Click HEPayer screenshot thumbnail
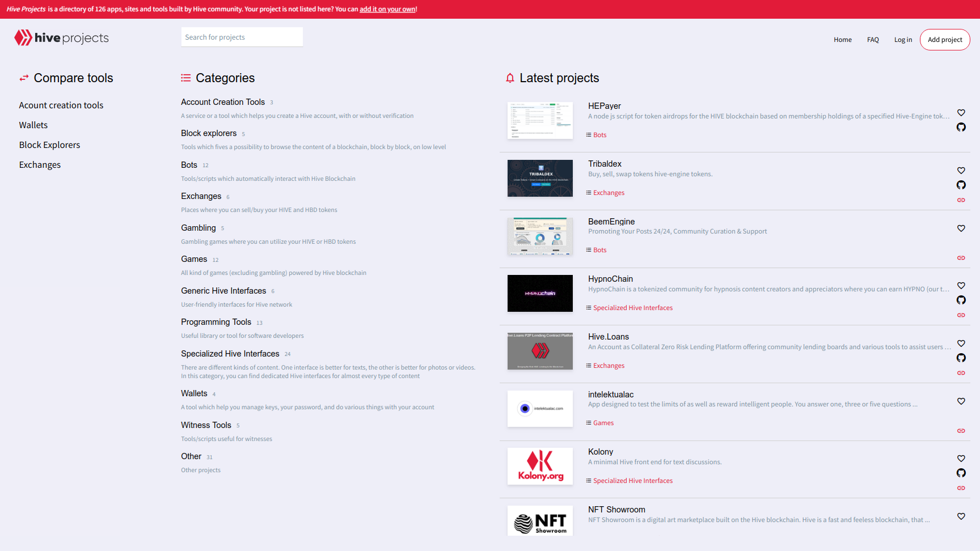980x551 pixels. (x=540, y=120)
